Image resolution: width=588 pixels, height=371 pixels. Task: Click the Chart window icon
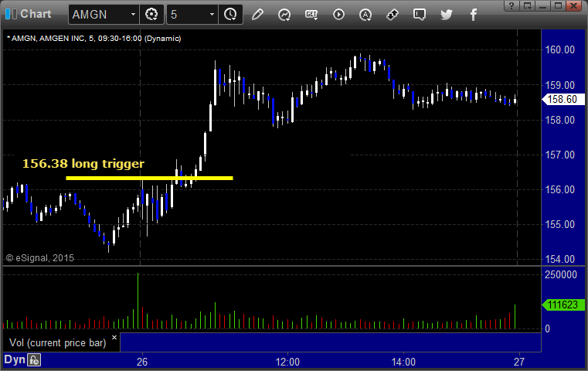(11, 14)
